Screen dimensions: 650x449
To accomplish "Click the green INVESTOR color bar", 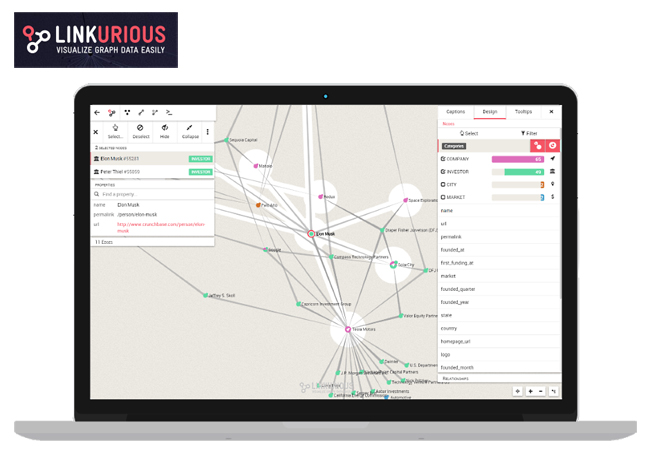I will click(x=524, y=172).
